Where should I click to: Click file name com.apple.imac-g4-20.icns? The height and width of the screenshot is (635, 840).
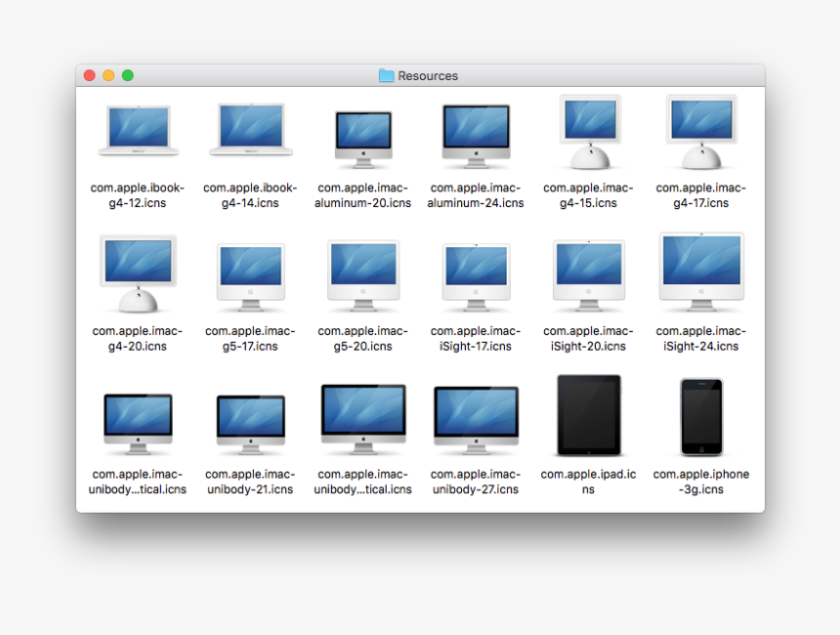(x=138, y=339)
